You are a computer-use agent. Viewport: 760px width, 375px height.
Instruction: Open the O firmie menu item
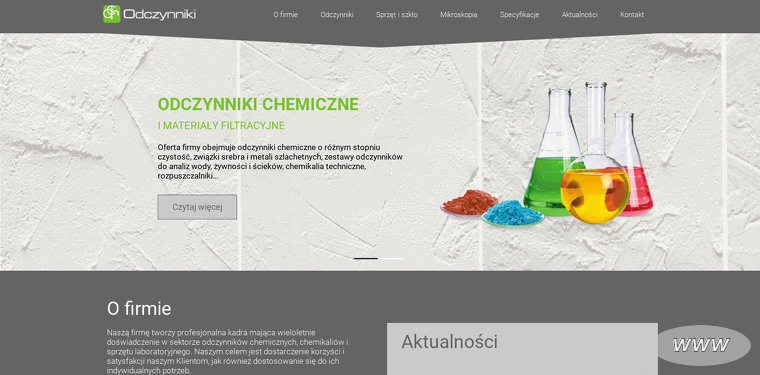tap(285, 15)
